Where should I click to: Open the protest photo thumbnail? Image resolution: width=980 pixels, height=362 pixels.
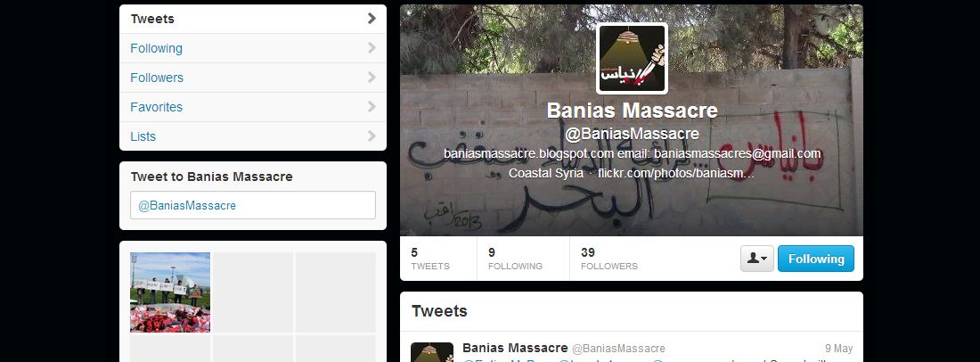[170, 292]
